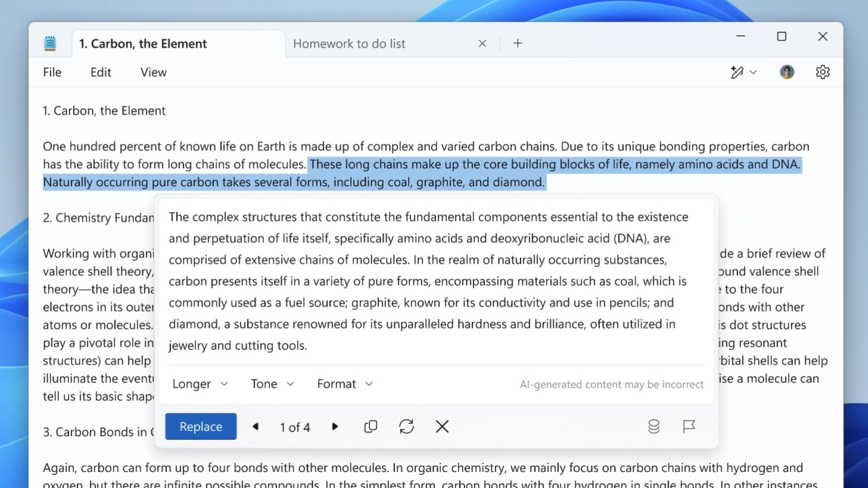The height and width of the screenshot is (488, 868).
Task: Click the dismiss rewrite panel icon
Action: point(442,427)
